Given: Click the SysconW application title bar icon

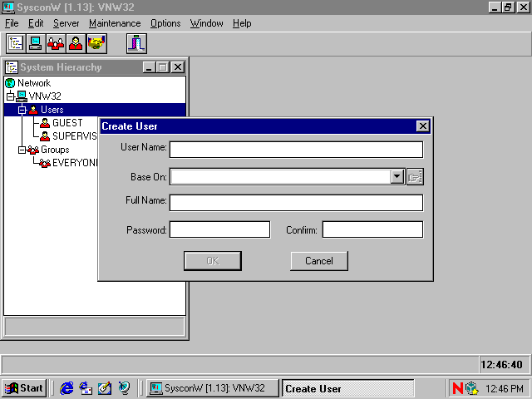Looking at the screenshot, I should 8,7.
